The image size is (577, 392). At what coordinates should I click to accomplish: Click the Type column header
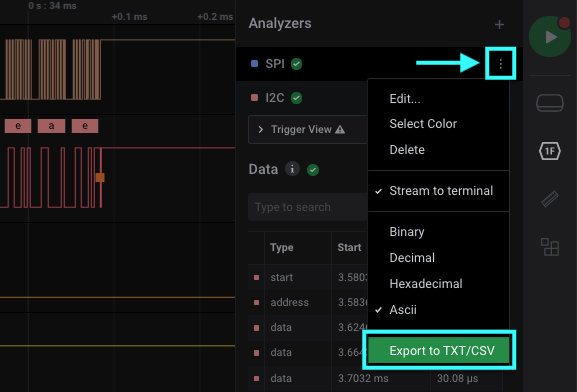point(282,247)
